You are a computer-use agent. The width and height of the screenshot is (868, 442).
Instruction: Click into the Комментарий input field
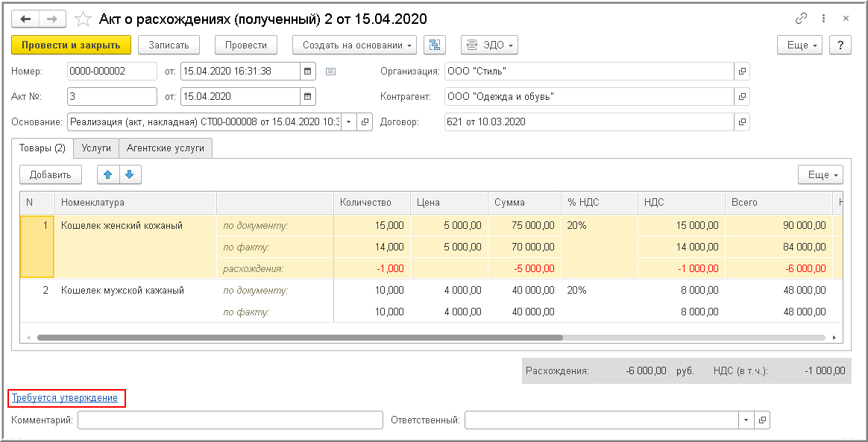pyautogui.click(x=230, y=420)
